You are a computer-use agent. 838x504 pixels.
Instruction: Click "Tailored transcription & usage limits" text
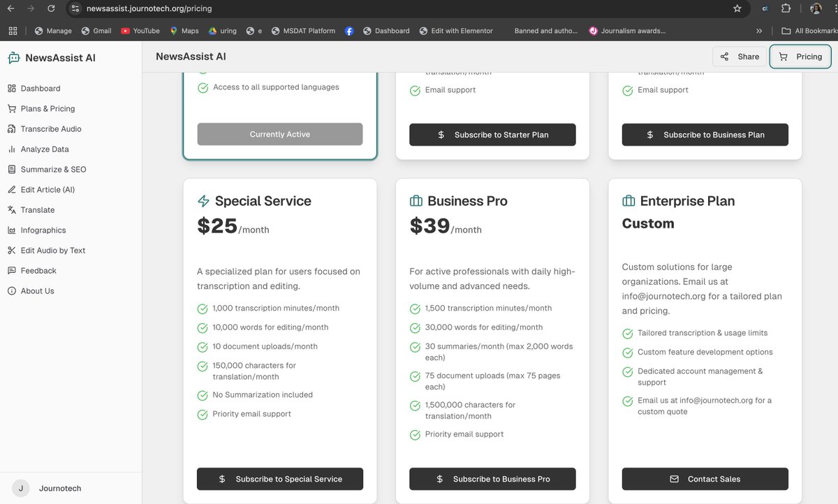point(703,333)
